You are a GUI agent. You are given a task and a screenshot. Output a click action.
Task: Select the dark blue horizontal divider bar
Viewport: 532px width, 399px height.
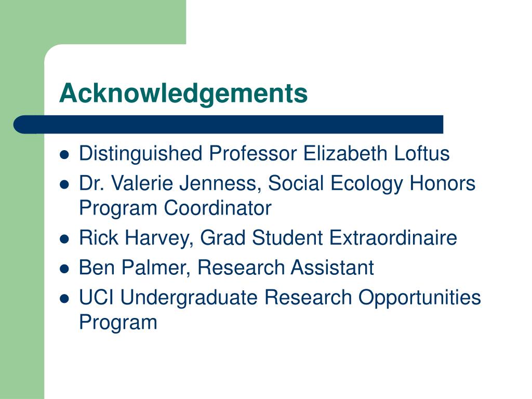point(229,125)
